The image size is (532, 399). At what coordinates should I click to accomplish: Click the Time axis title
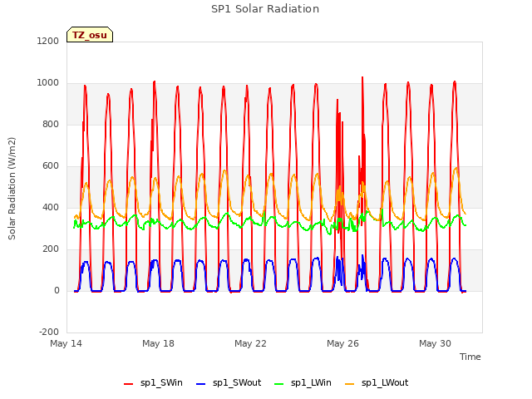click(470, 357)
